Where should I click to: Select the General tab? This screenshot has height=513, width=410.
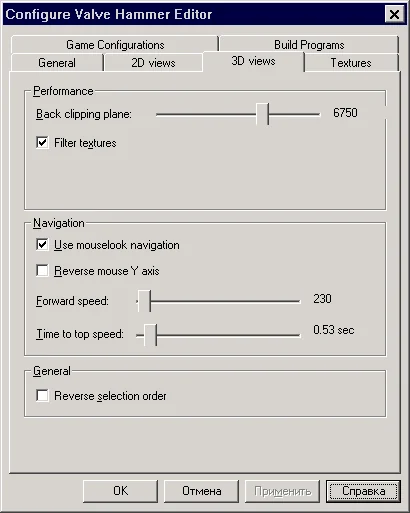click(57, 63)
